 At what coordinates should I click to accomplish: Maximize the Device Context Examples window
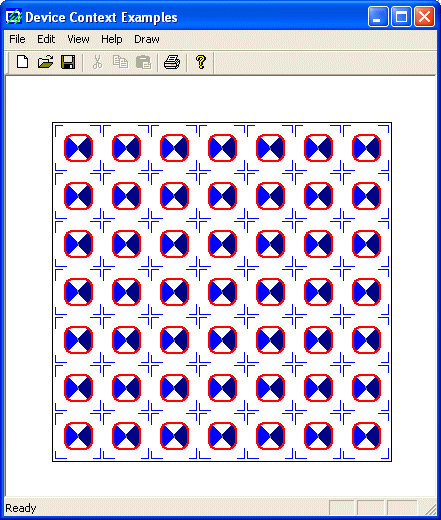401,16
